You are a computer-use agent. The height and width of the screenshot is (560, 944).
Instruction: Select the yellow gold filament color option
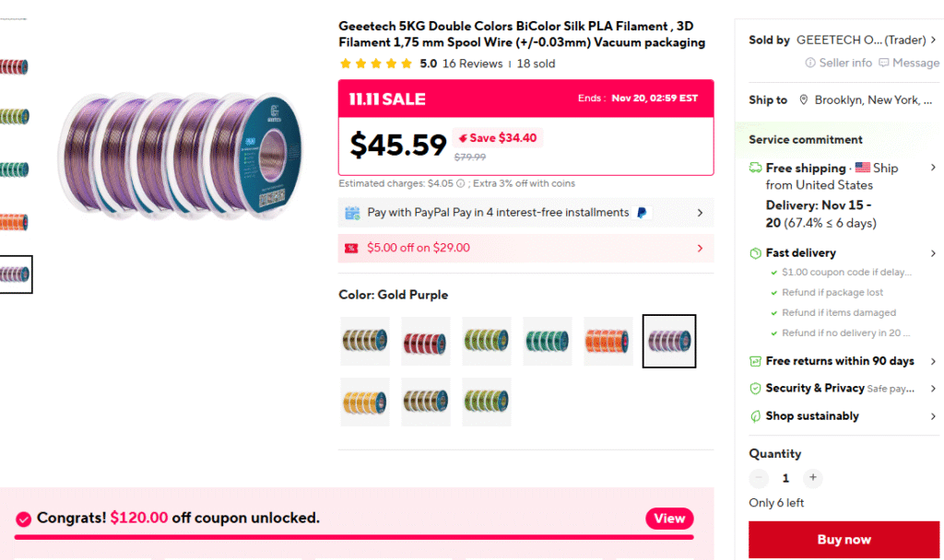(365, 402)
